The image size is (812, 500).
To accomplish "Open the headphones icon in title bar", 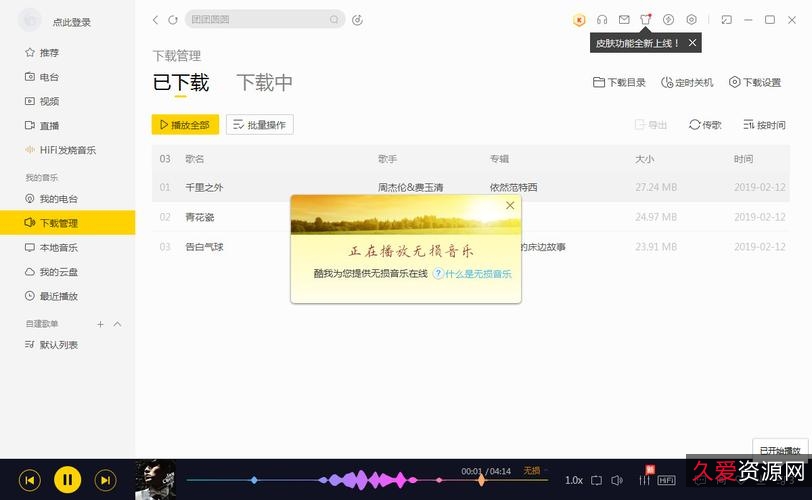I will point(602,20).
